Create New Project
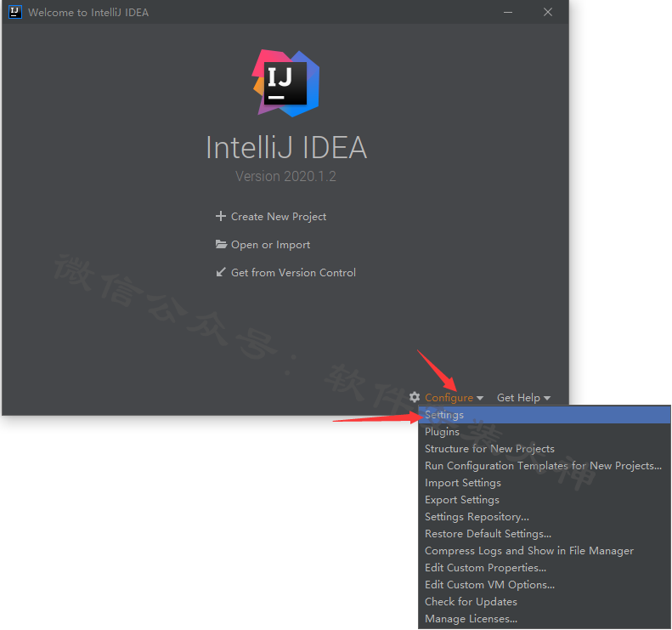Screen dimensions: 672x630 click(x=279, y=217)
